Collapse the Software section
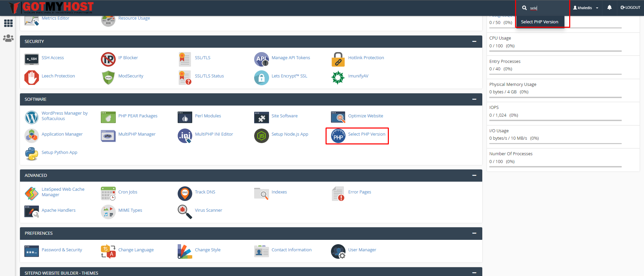The width and height of the screenshot is (644, 276). (x=474, y=99)
